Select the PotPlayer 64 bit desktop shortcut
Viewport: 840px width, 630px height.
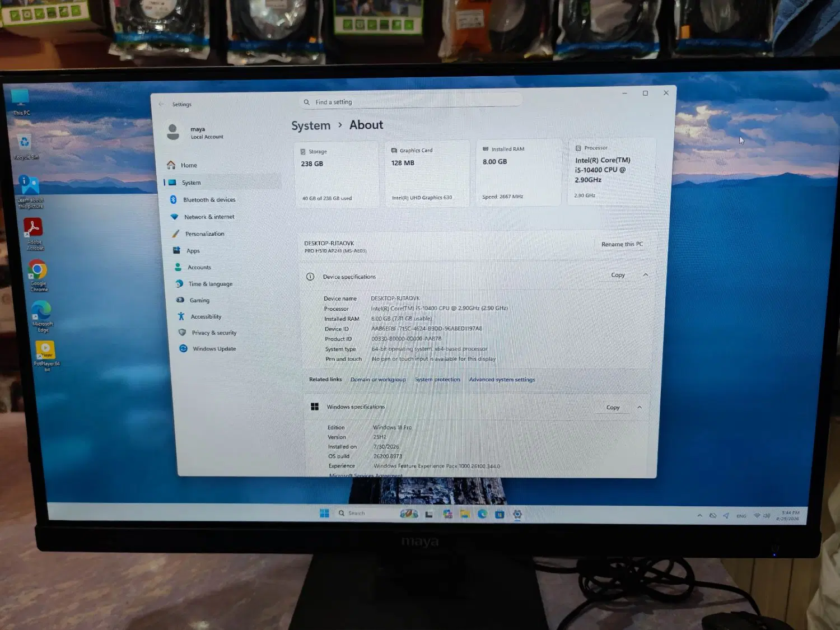click(46, 356)
